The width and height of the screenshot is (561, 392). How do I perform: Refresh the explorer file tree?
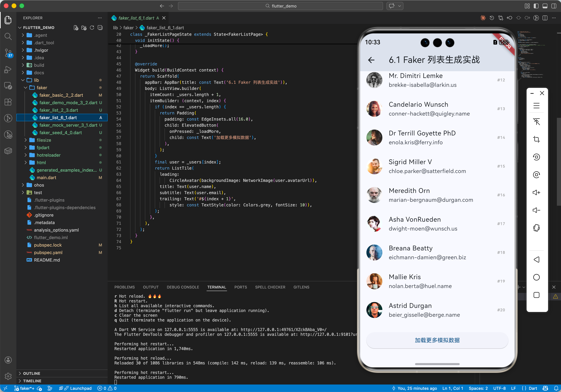92,28
